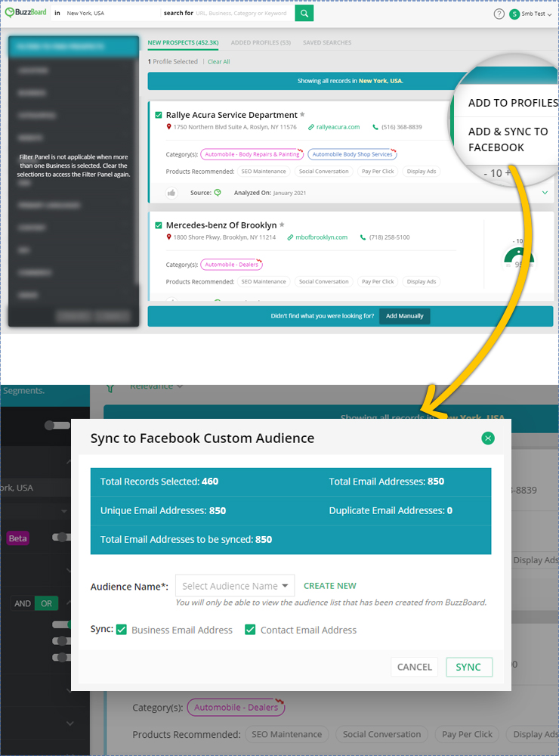Click Total Records Selected: 460 text
Screen dimensions: 559x756
point(159,481)
